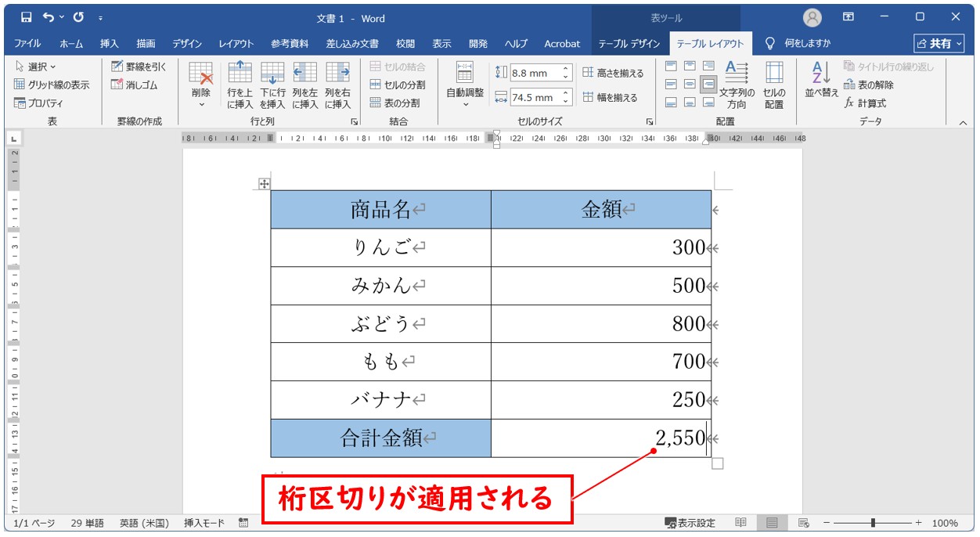This screenshot has width=980, height=537.
Task: Expand the 自動調整 autofit dropdown
Action: [x=465, y=104]
